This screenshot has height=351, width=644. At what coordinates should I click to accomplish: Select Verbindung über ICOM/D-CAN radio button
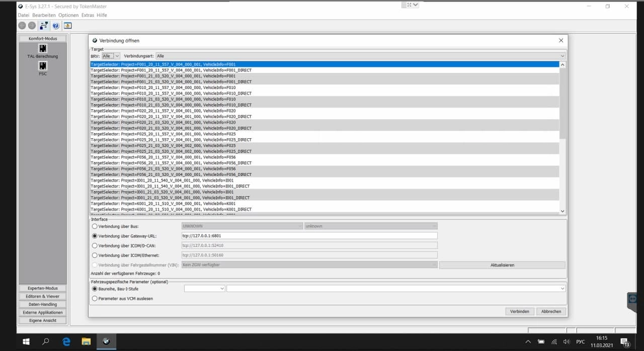pos(95,245)
